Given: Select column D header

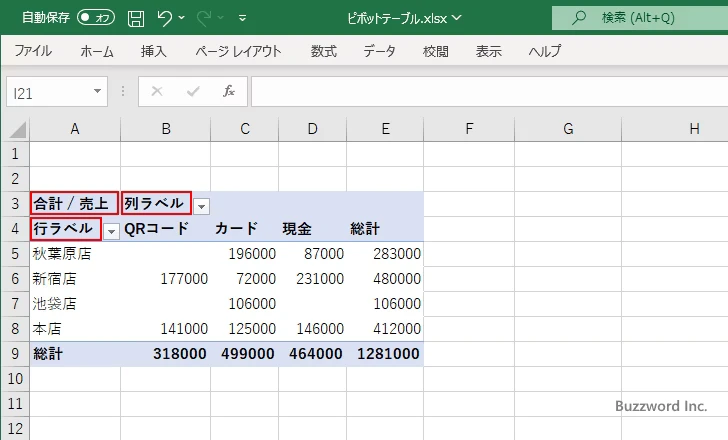Looking at the screenshot, I should (312, 129).
